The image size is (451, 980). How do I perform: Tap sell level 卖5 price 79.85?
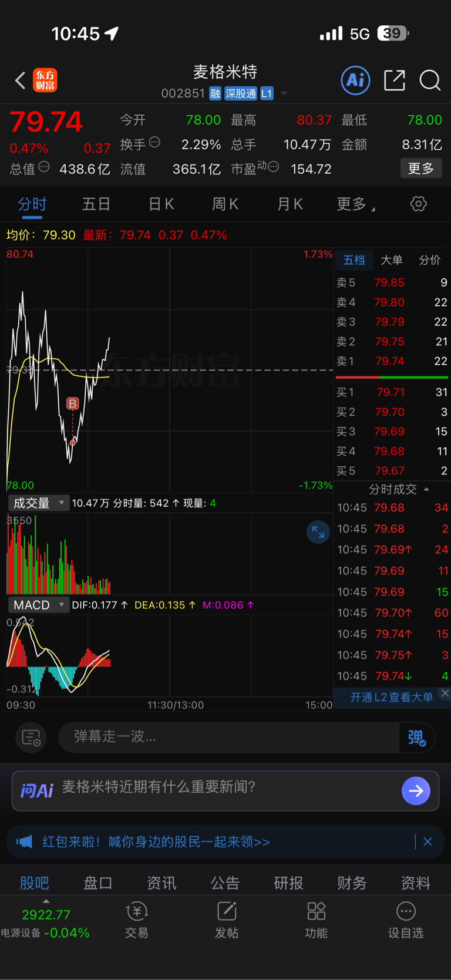[x=389, y=282]
